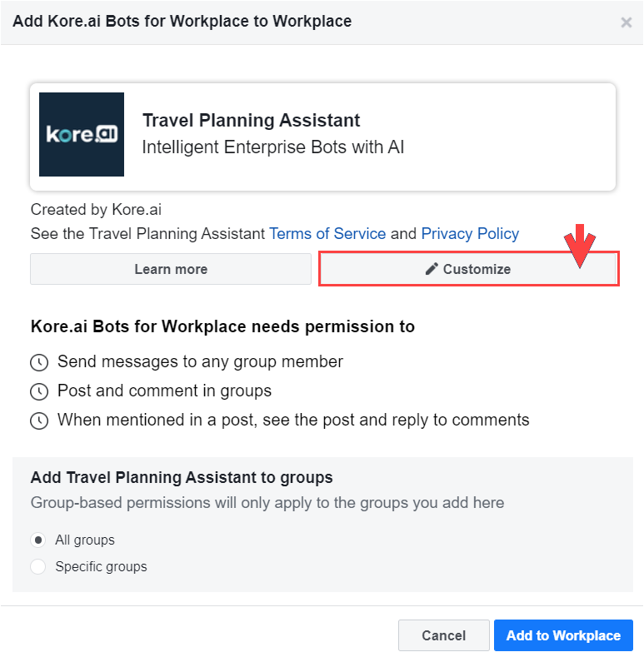Click the Add Travel Planning Assistant to groups heading

pos(182,478)
